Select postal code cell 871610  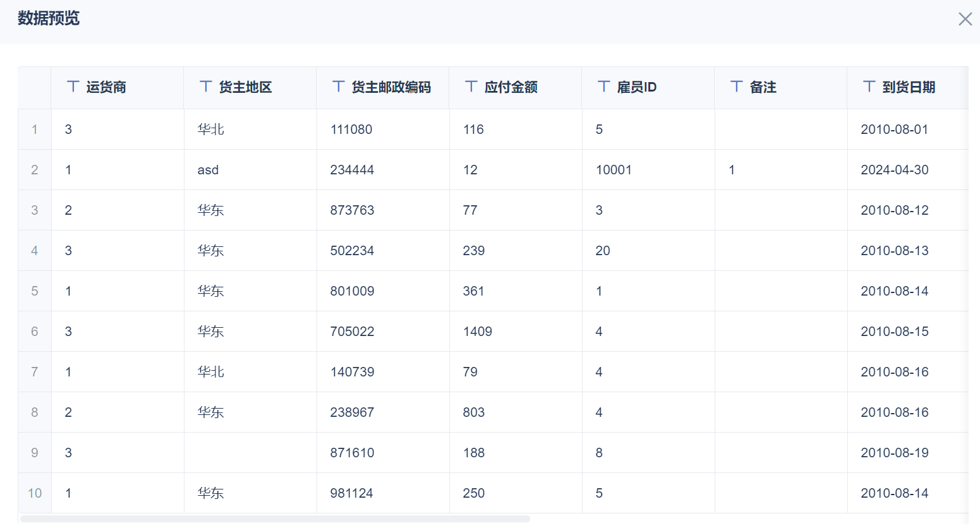coord(352,453)
